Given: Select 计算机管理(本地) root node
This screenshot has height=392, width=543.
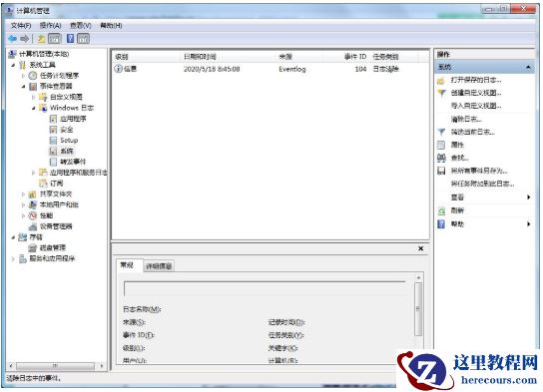Looking at the screenshot, I should click(44, 54).
